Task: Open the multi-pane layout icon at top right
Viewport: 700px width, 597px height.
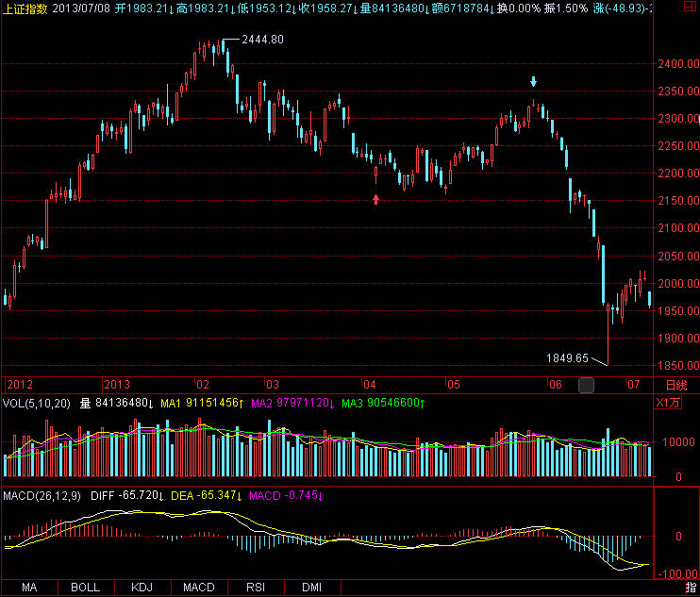Action: [x=690, y=6]
